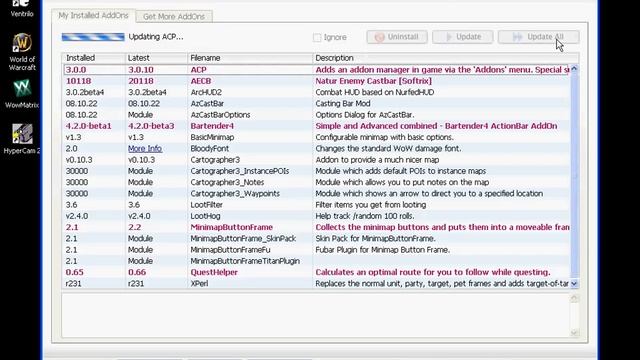
Task: Select the AzCastBarOptions module row
Action: pyautogui.click(x=316, y=115)
